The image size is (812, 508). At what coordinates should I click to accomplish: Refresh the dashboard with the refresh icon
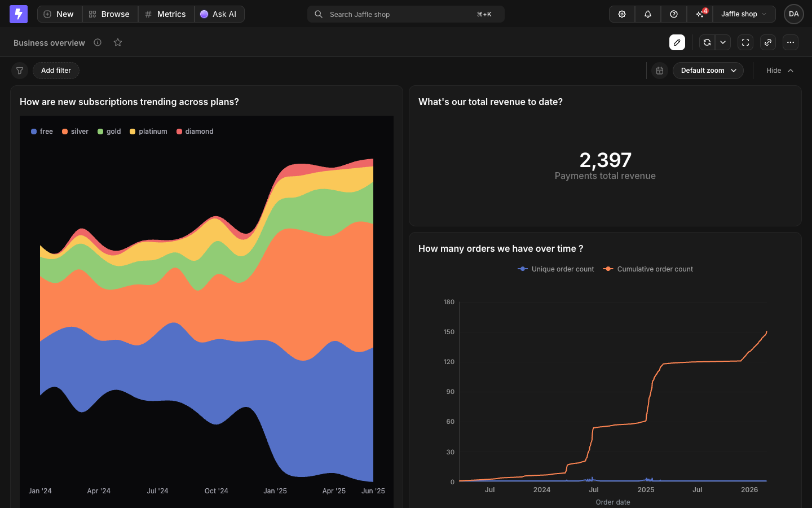pos(707,42)
